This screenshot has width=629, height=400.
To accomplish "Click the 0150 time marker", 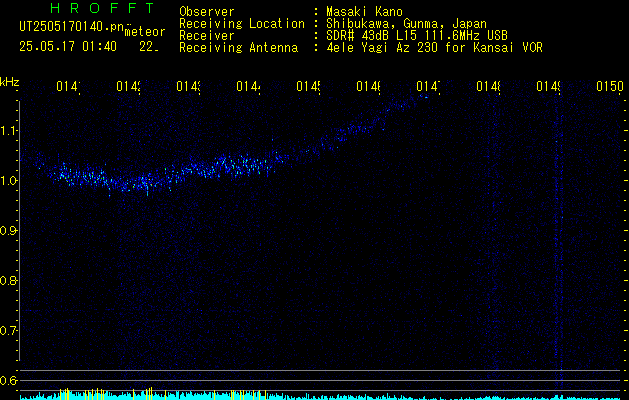I will pyautogui.click(x=610, y=87).
